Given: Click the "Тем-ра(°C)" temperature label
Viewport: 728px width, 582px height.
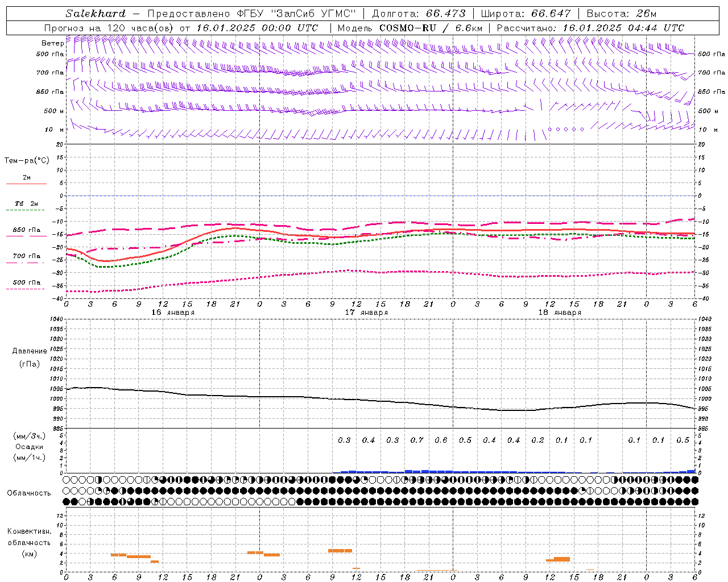Looking at the screenshot, I should pyautogui.click(x=27, y=161).
